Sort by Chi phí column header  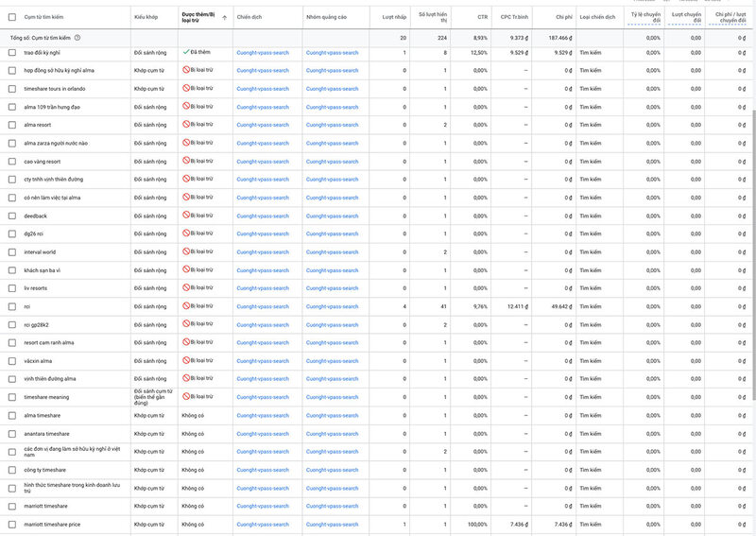(563, 17)
